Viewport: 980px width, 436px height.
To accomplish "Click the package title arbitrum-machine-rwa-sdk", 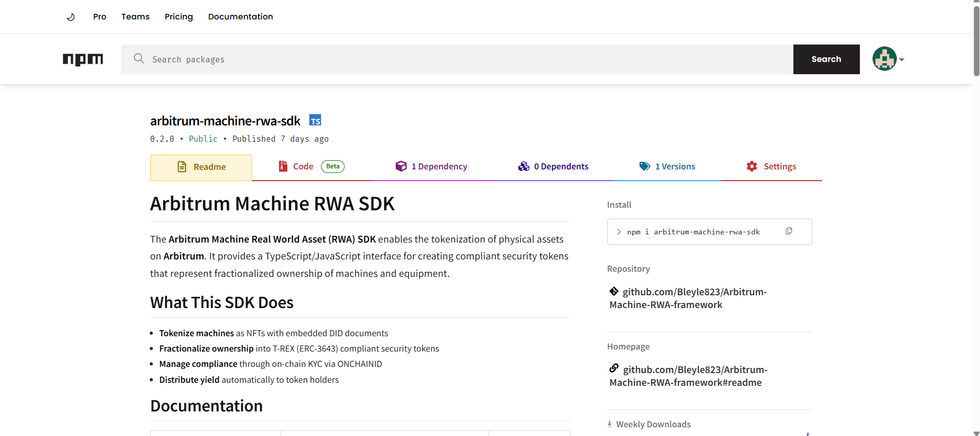I will pos(225,121).
